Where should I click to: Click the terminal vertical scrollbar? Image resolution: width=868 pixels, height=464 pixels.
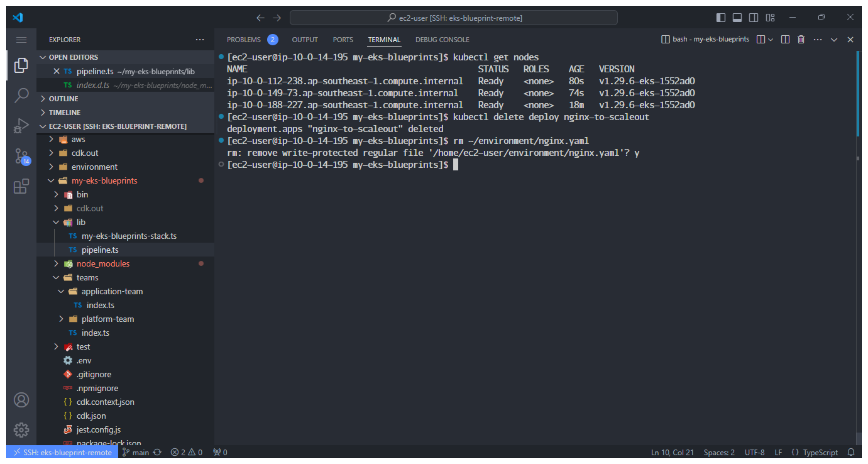pos(858,94)
